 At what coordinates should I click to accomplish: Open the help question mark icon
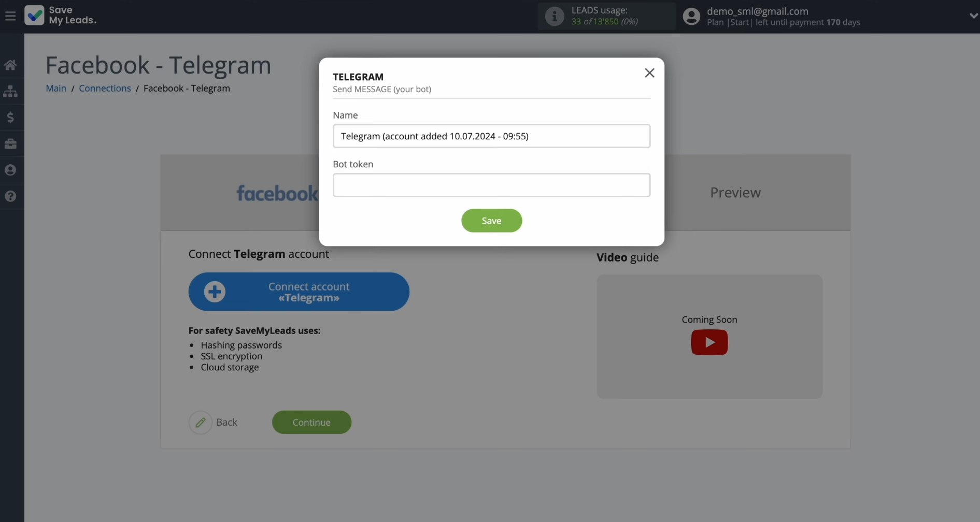tap(10, 196)
